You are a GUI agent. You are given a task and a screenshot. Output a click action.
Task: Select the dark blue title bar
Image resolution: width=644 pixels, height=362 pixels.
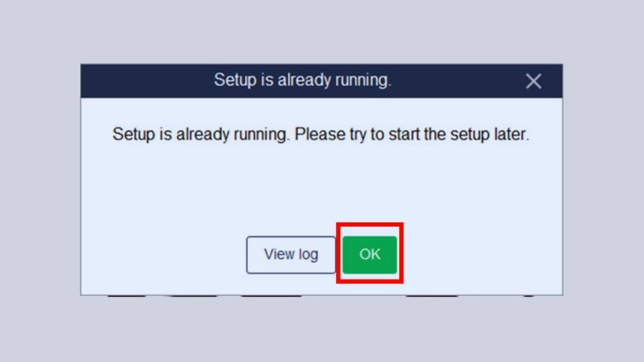(321, 81)
